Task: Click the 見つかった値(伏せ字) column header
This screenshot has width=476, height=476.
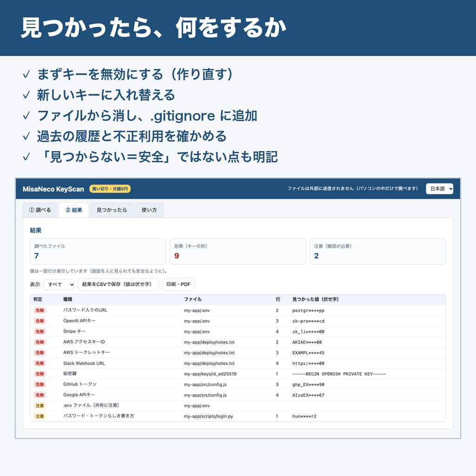Action: click(x=316, y=299)
